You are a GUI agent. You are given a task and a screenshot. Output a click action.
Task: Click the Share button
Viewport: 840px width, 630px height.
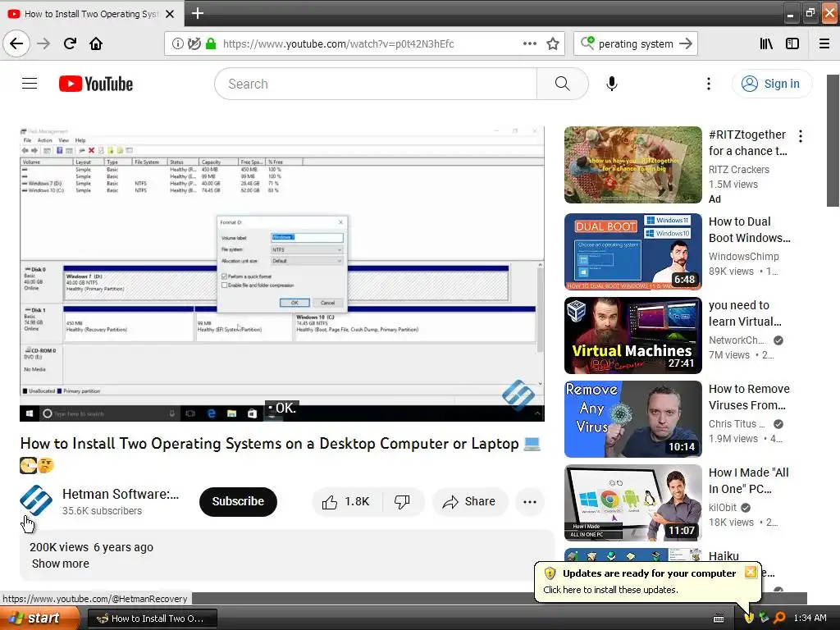pyautogui.click(x=469, y=501)
